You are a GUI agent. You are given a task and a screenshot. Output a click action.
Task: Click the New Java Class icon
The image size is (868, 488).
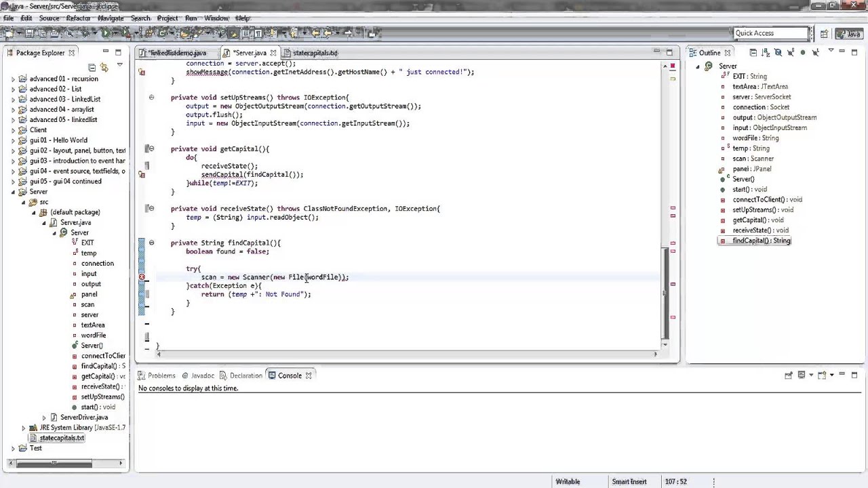tap(161, 33)
